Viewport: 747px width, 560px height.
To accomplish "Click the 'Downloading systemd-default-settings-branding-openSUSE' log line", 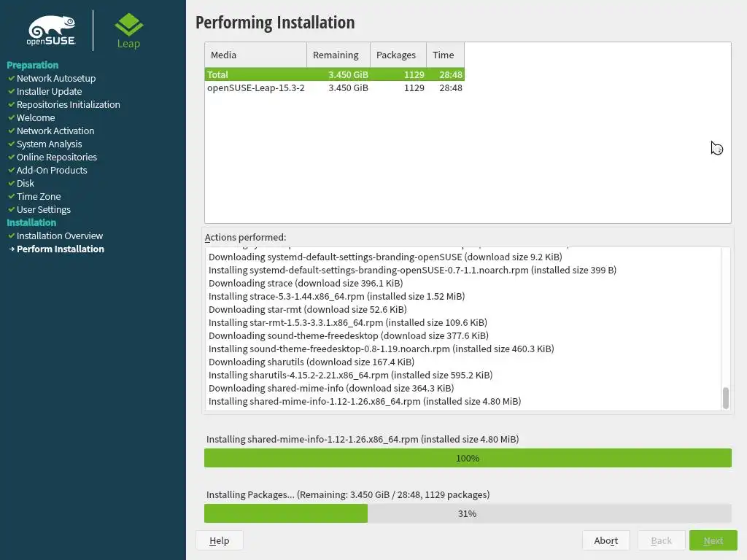I will coord(385,257).
